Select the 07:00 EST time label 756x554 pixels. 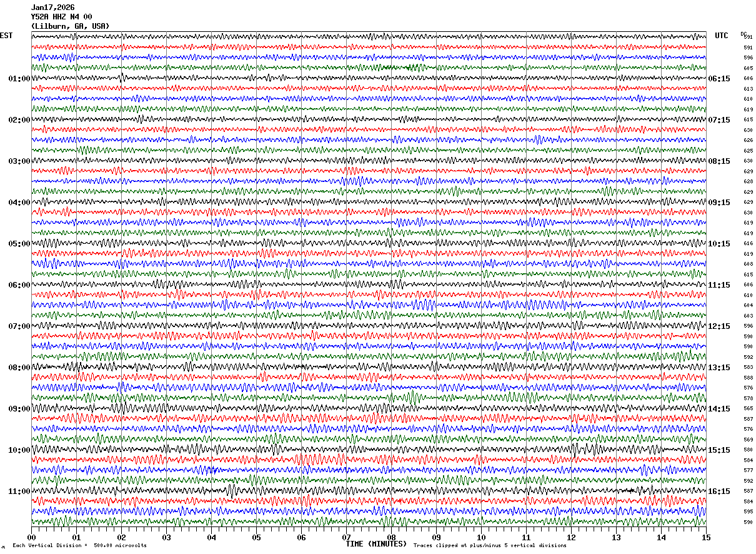pos(19,326)
